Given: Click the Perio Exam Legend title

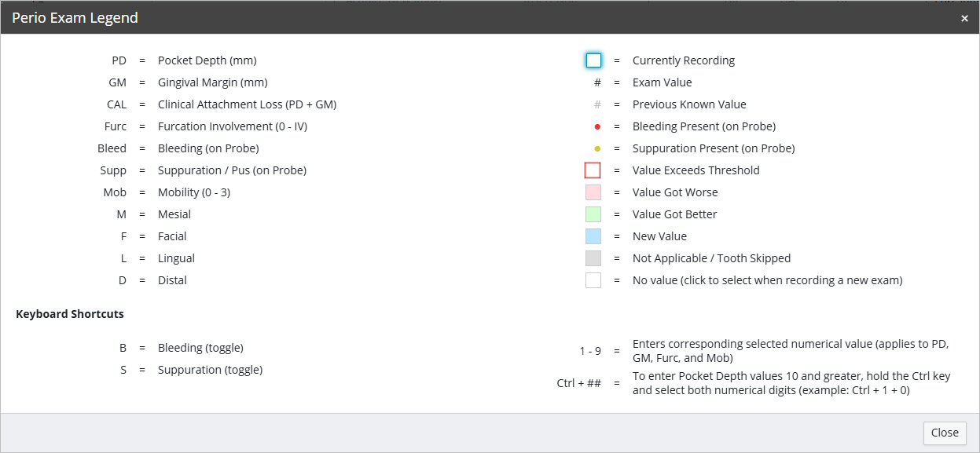Looking at the screenshot, I should 75,17.
